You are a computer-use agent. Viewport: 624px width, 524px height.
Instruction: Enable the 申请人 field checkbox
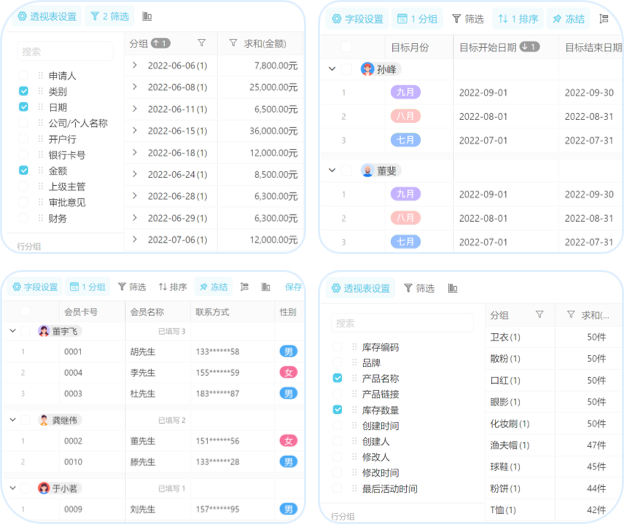pos(24,75)
